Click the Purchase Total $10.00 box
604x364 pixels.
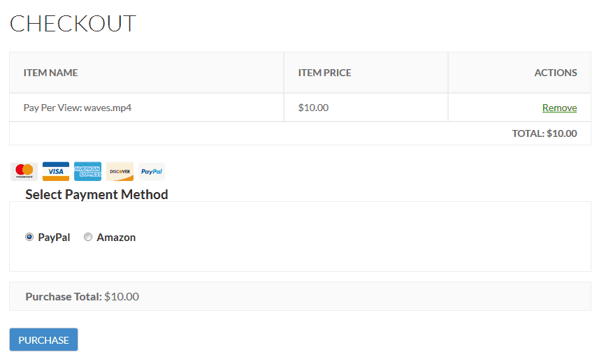300,296
